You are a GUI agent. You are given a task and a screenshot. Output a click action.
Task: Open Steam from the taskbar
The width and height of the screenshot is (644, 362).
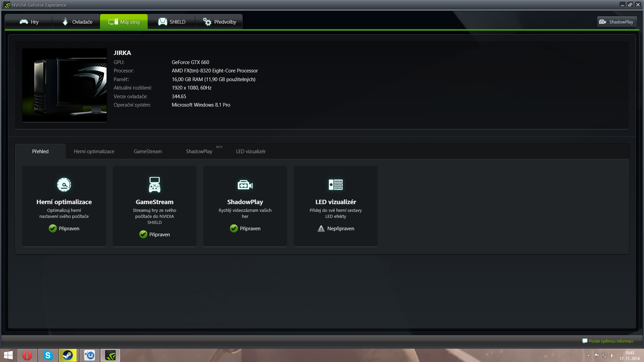68,355
